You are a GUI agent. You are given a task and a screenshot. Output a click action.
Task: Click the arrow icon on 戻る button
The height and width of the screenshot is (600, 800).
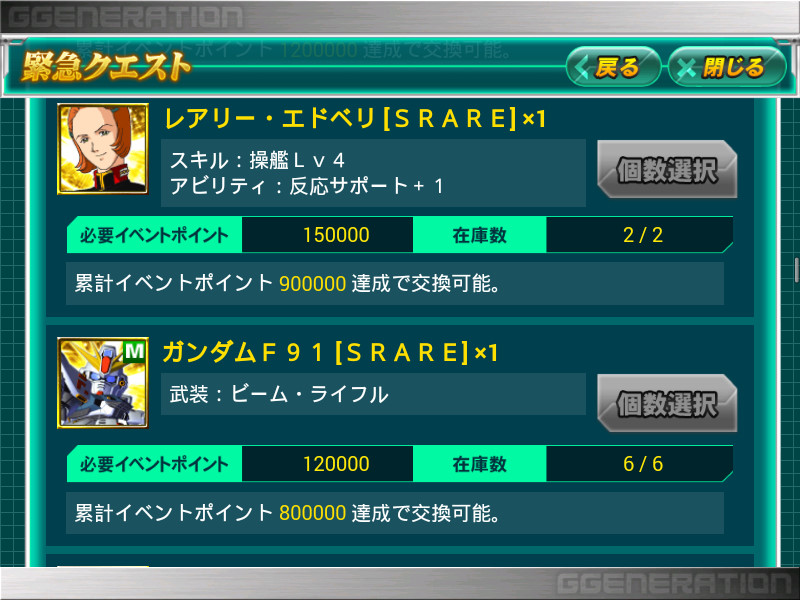coord(582,67)
